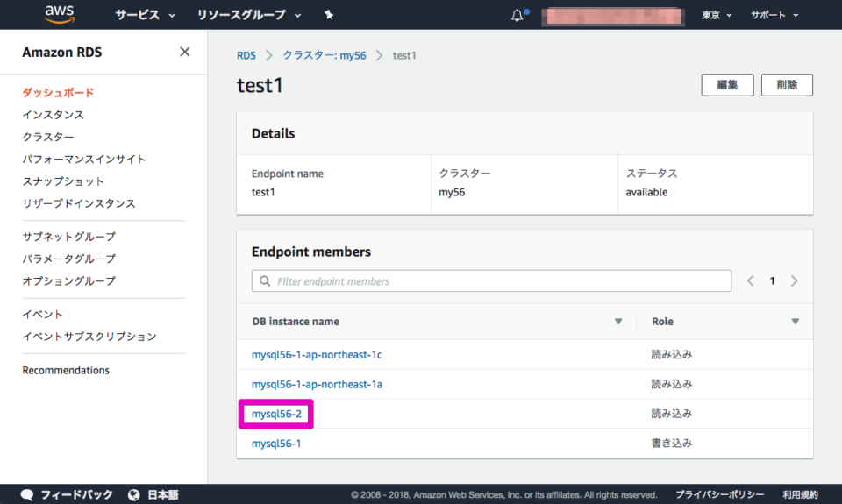The image size is (842, 504).
Task: Open サブネットグループ in the sidebar
Action: (68, 237)
